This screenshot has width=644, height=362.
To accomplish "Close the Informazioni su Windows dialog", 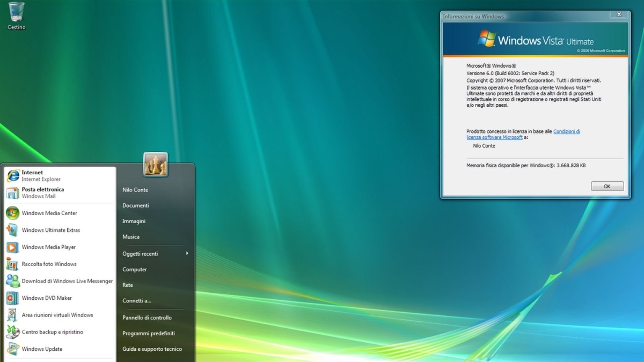I will (619, 14).
